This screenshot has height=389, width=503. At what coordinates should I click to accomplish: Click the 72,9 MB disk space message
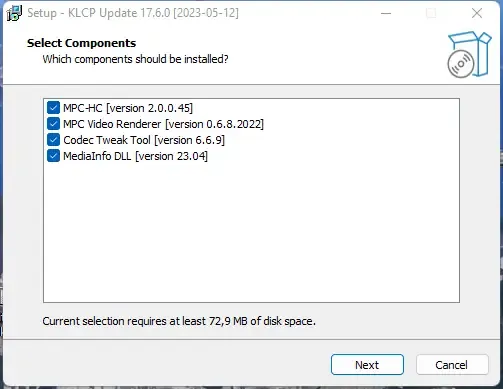pyautogui.click(x=179, y=321)
